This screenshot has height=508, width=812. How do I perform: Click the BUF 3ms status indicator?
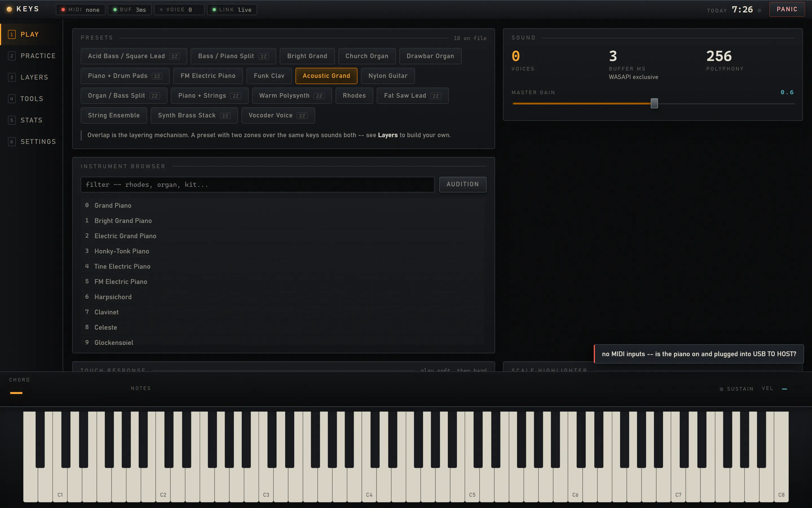(x=129, y=10)
